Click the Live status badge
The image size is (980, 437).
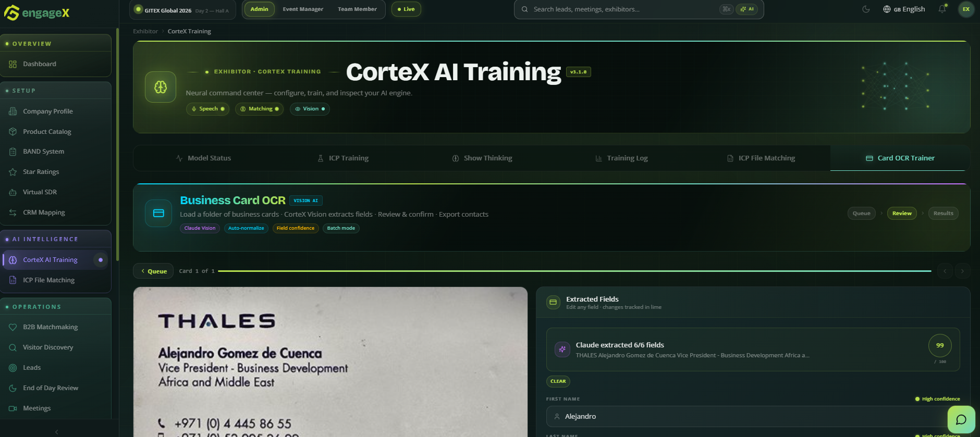pos(406,9)
